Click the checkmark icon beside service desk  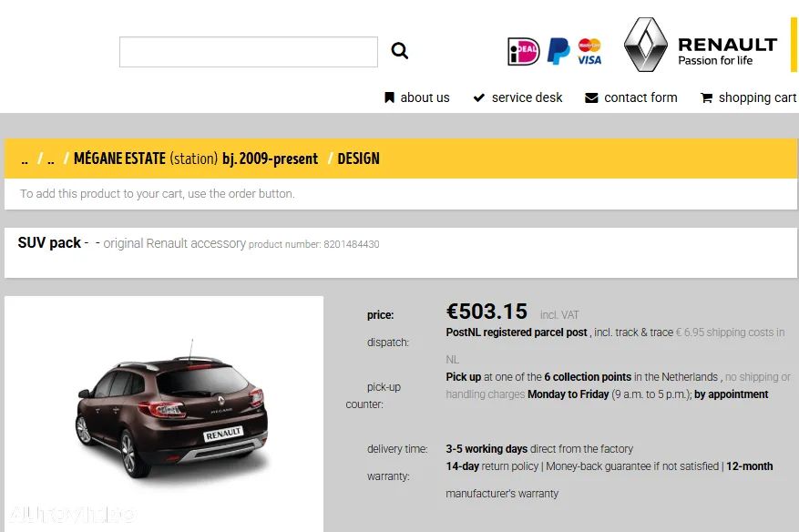[x=478, y=97]
